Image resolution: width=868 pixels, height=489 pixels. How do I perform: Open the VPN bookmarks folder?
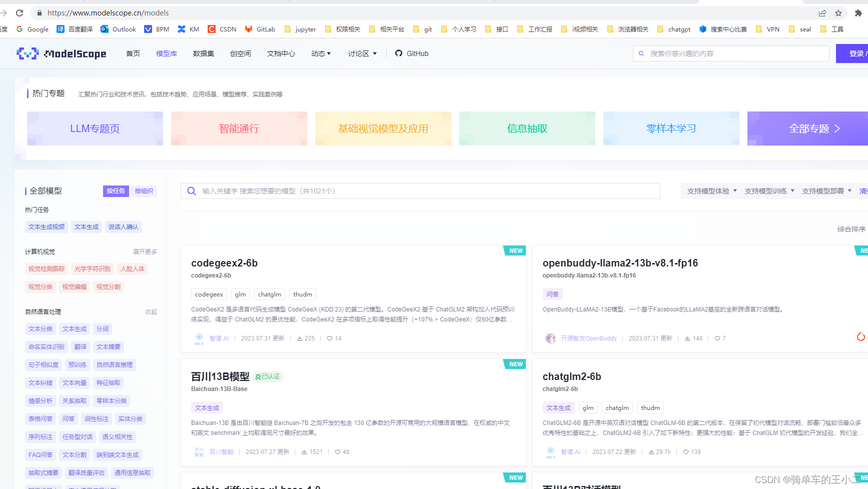tap(767, 29)
